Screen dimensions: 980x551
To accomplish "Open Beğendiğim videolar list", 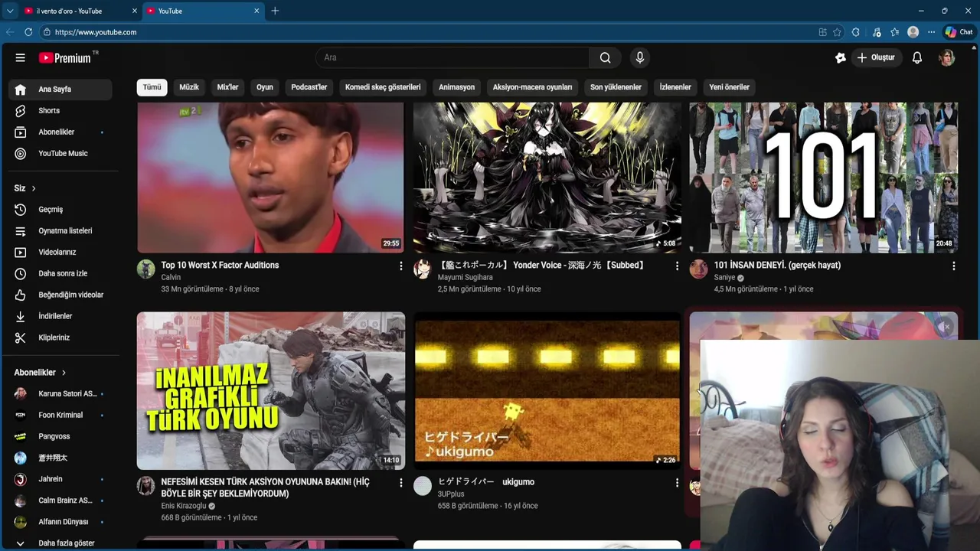I will tap(60, 295).
